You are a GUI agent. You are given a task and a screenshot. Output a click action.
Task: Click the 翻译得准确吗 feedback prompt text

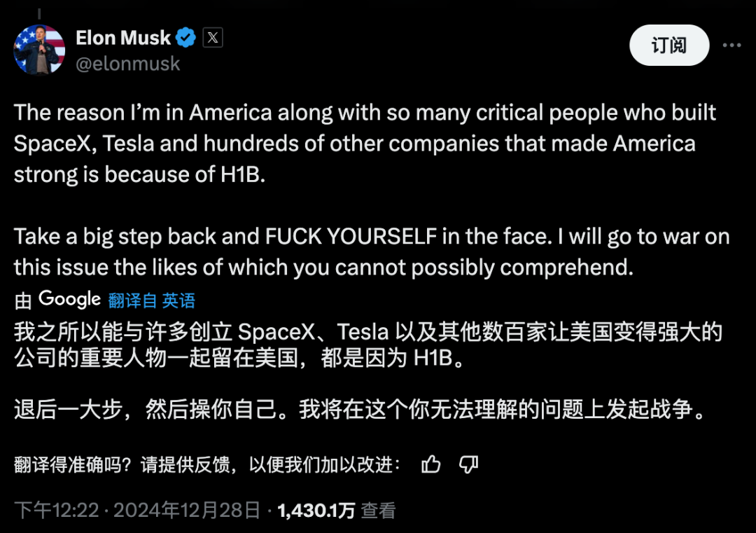pos(208,464)
